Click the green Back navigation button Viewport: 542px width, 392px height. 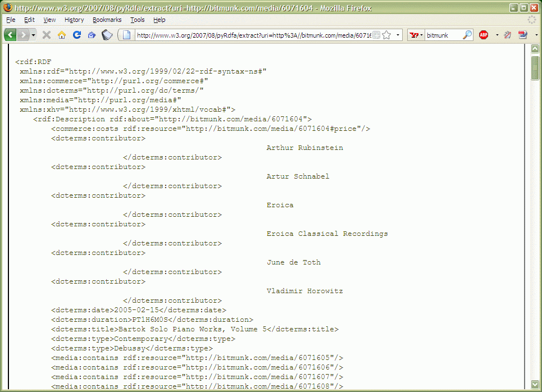tap(10, 35)
